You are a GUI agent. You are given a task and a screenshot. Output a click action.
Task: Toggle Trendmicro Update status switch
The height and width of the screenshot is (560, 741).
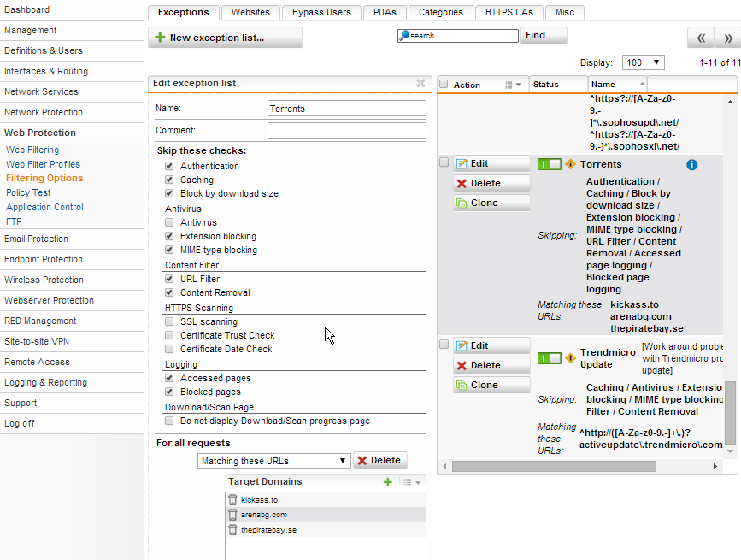550,358
